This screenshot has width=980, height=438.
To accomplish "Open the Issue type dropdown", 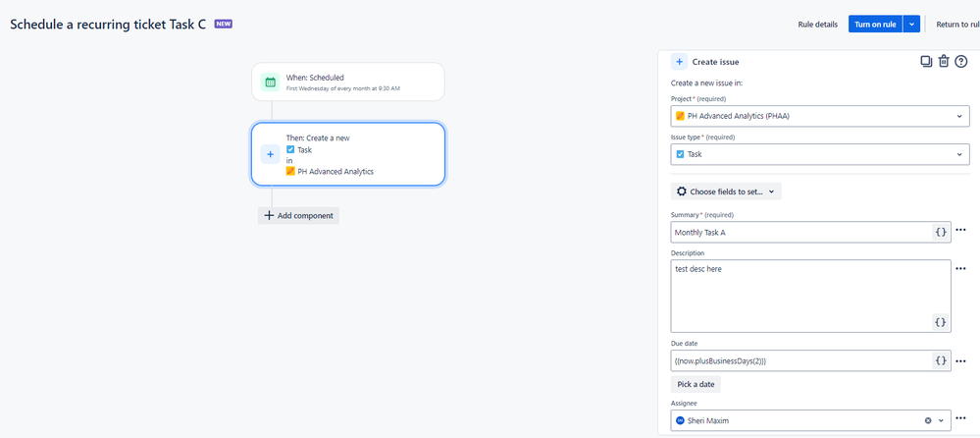I will point(820,154).
